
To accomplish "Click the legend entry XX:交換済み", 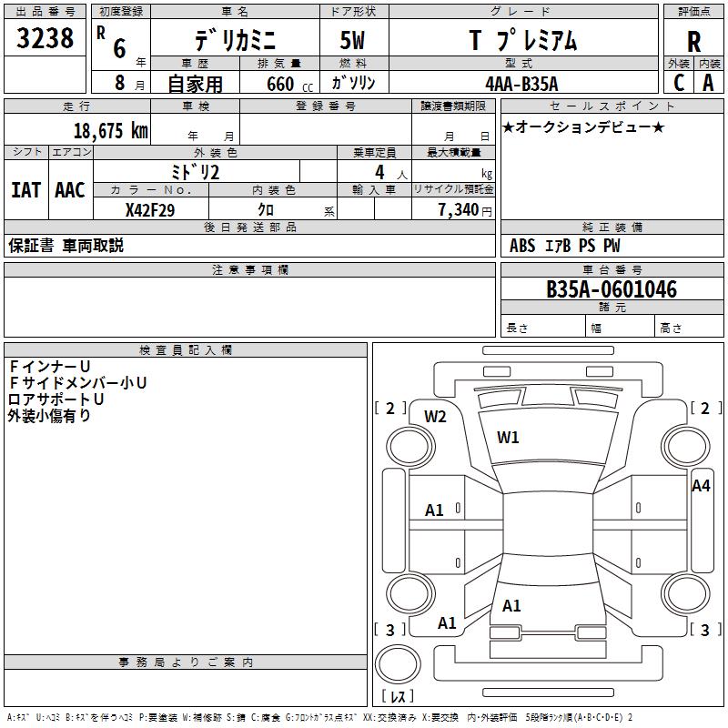I will click(390, 717).
